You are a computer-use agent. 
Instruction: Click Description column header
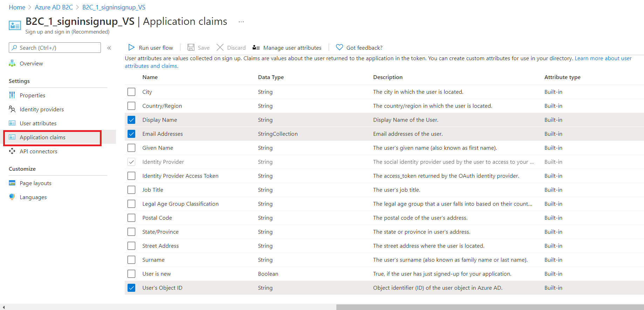[388, 77]
